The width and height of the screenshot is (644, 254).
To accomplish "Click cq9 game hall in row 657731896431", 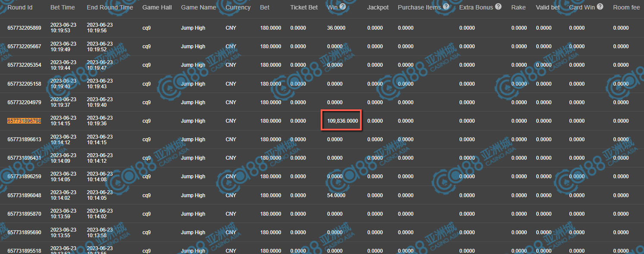I will (147, 158).
